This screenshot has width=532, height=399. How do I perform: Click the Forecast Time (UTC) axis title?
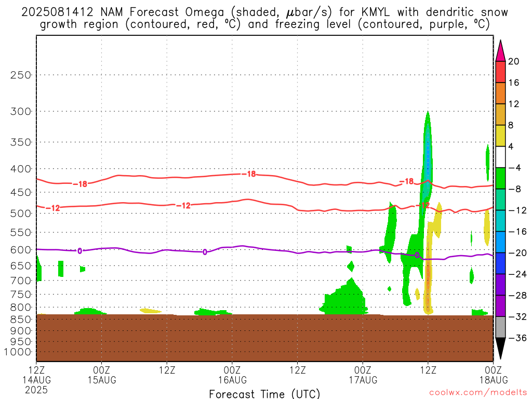pos(264,394)
